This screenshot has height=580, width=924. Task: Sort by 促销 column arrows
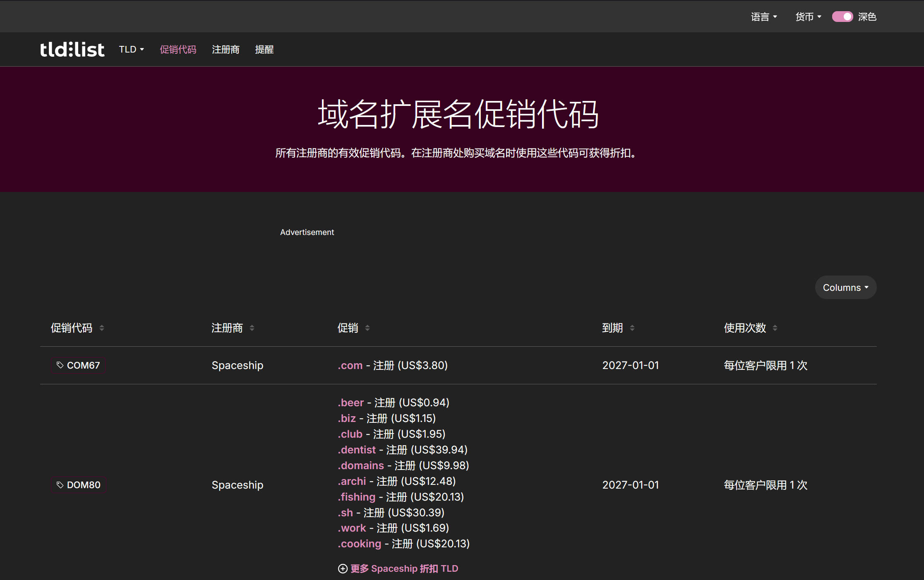[x=367, y=328]
